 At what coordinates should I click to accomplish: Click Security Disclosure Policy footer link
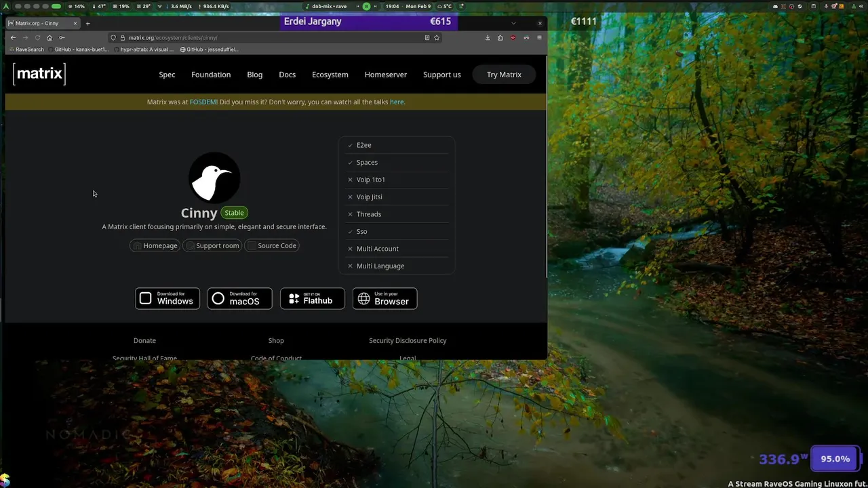[x=408, y=340]
